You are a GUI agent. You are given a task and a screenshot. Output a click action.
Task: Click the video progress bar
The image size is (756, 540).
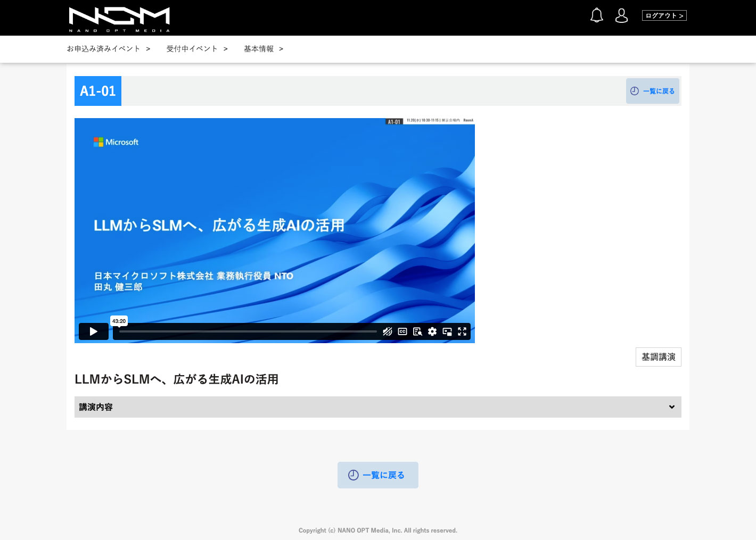pyautogui.click(x=248, y=331)
